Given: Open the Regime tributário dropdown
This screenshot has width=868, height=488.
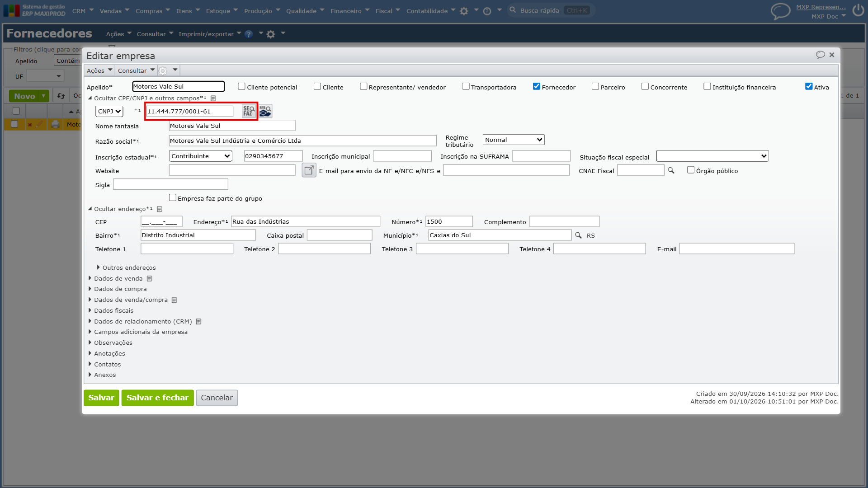Looking at the screenshot, I should click(514, 140).
